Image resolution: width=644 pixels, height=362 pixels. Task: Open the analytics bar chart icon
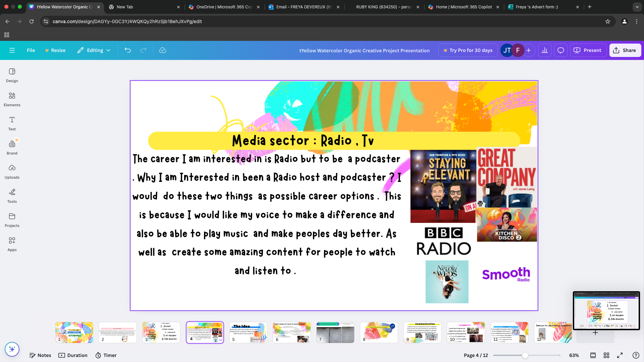545,50
